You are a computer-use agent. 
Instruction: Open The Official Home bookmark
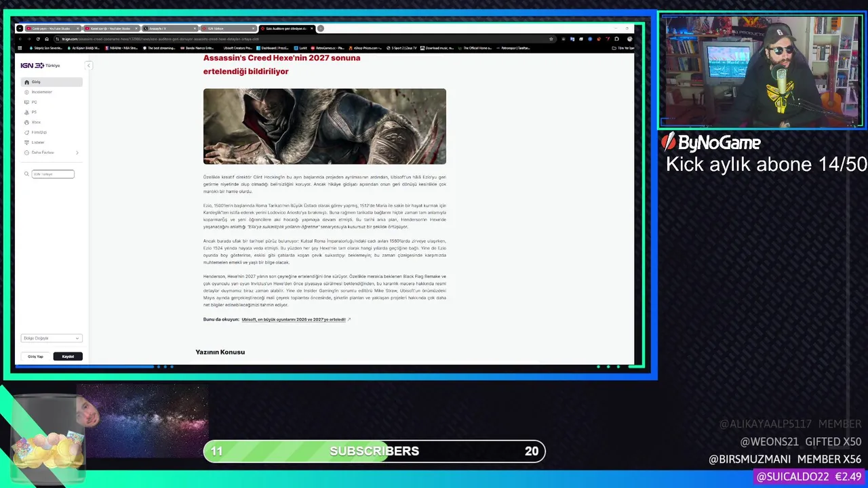pyautogui.click(x=475, y=48)
